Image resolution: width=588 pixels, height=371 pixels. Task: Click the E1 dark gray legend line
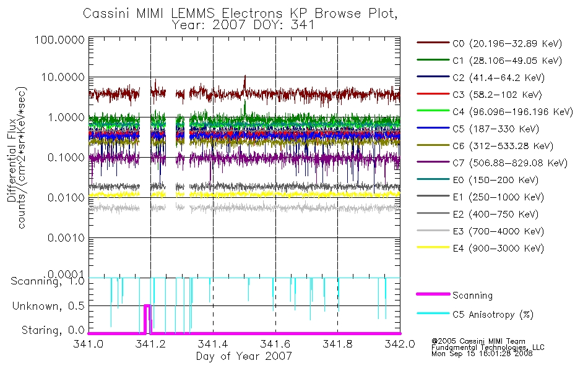tap(433, 196)
